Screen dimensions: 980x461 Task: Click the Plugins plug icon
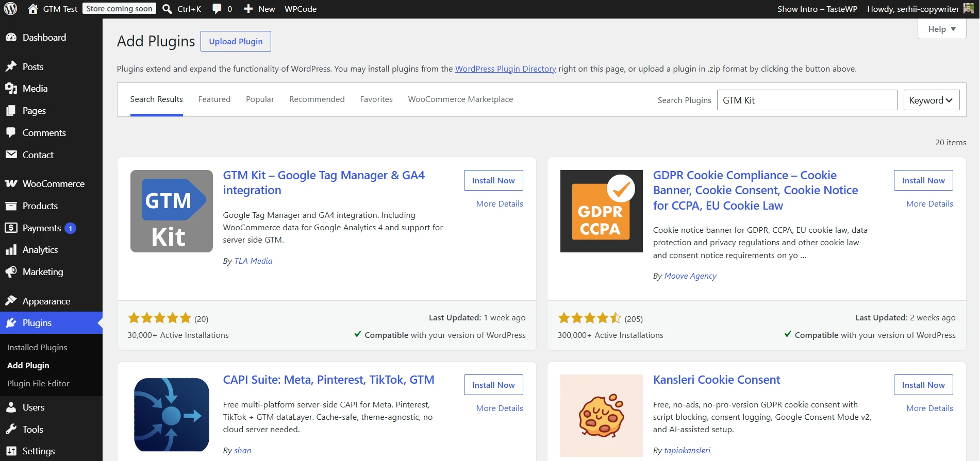(x=11, y=323)
